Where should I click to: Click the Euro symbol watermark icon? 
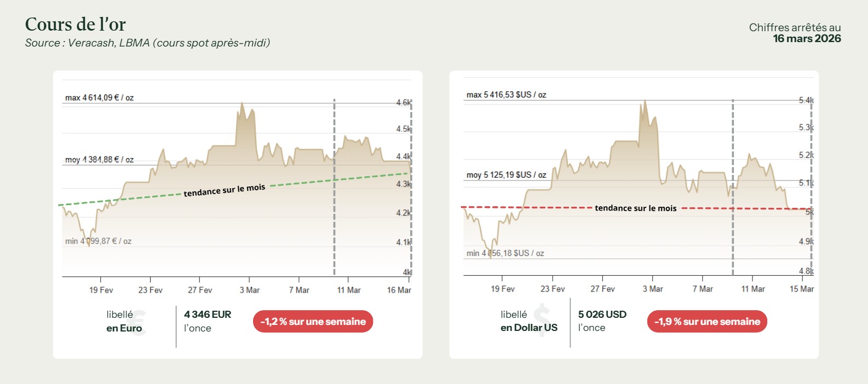139,322
